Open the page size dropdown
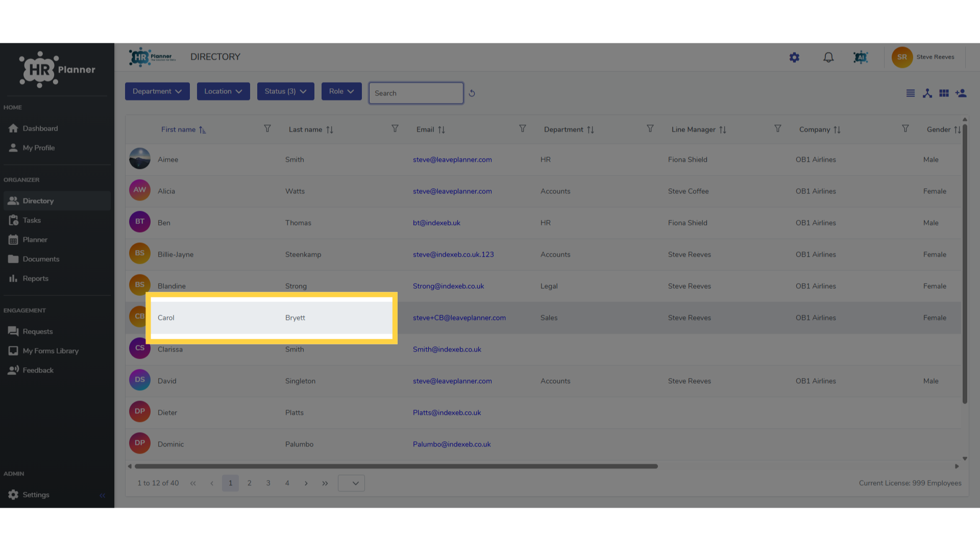The image size is (980, 551). click(x=351, y=483)
